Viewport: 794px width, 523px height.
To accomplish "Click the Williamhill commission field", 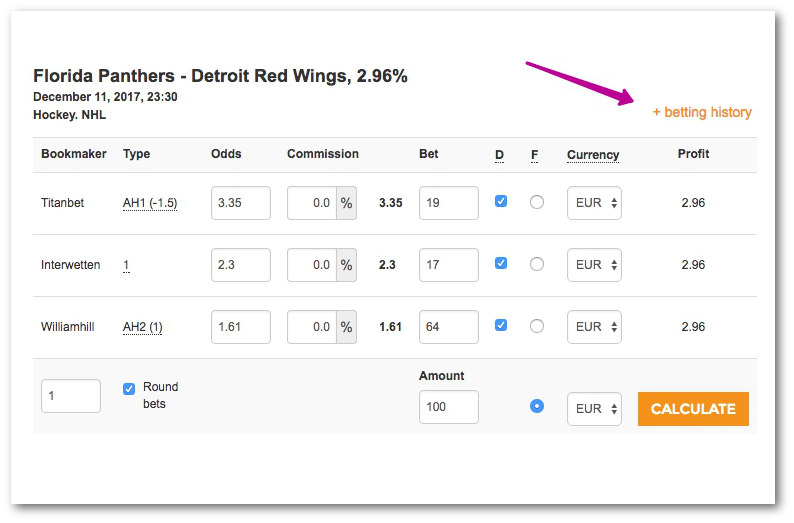I will pyautogui.click(x=312, y=327).
